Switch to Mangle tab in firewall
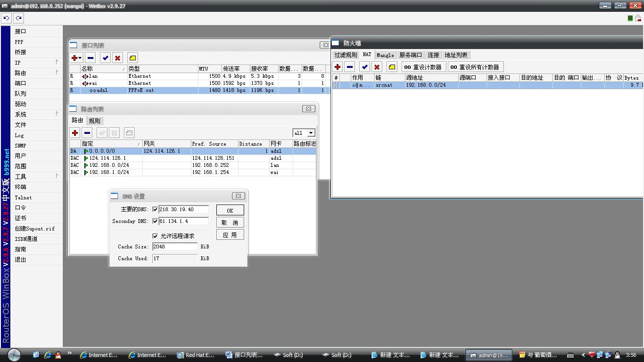The height and width of the screenshot is (362, 644). click(385, 55)
